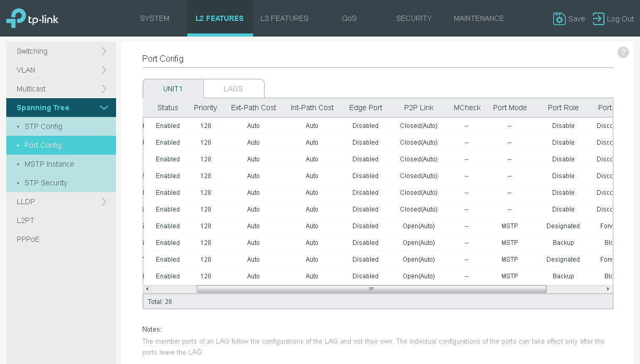Click the Log Out text link
Viewport: 640px width, 364px height.
click(620, 19)
